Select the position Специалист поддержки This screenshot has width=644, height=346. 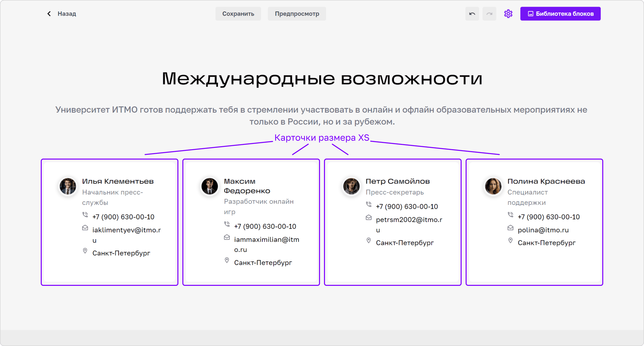coord(527,197)
